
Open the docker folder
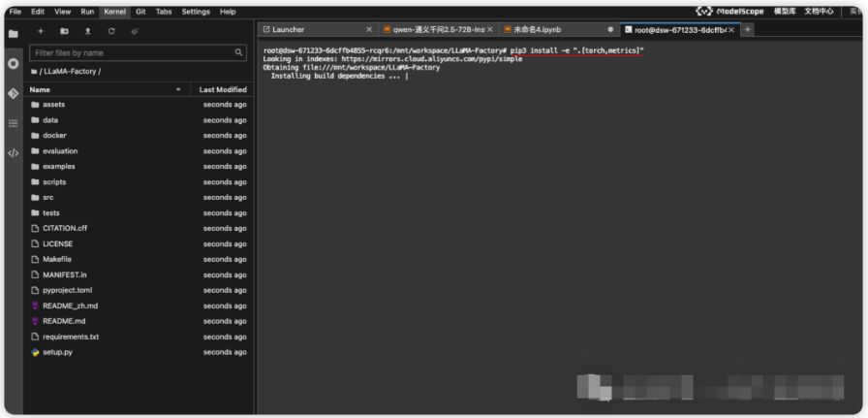tap(139, 136)
